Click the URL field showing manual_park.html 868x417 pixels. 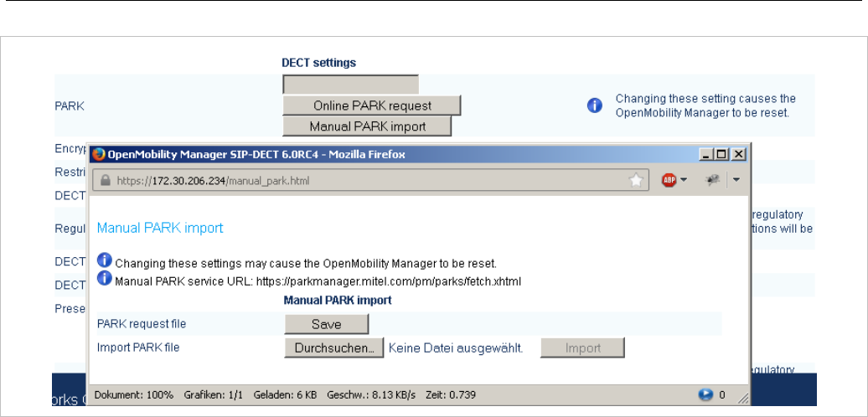371,180
